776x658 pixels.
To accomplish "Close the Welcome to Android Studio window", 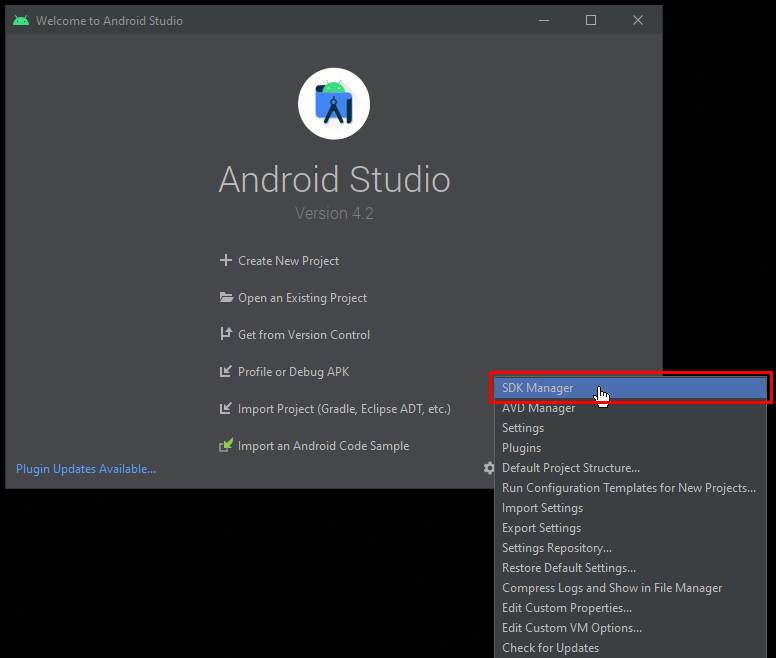I will tap(638, 20).
